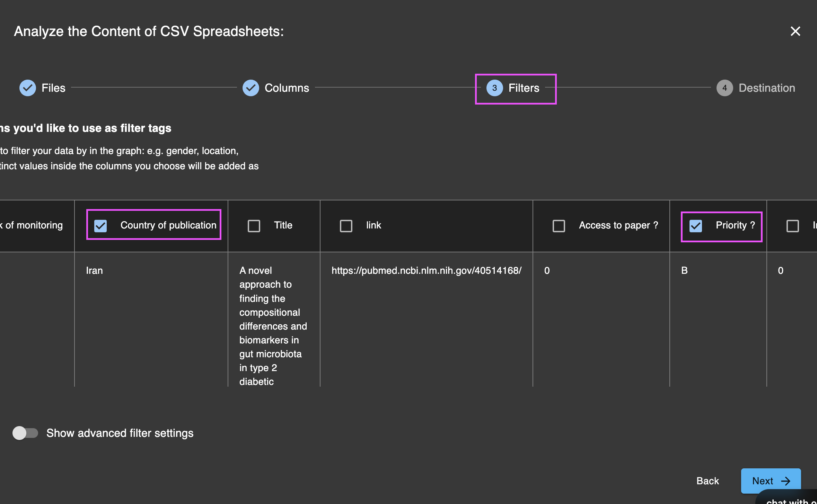Toggle Show advanced filter settings switch
This screenshot has width=817, height=504.
(x=25, y=433)
